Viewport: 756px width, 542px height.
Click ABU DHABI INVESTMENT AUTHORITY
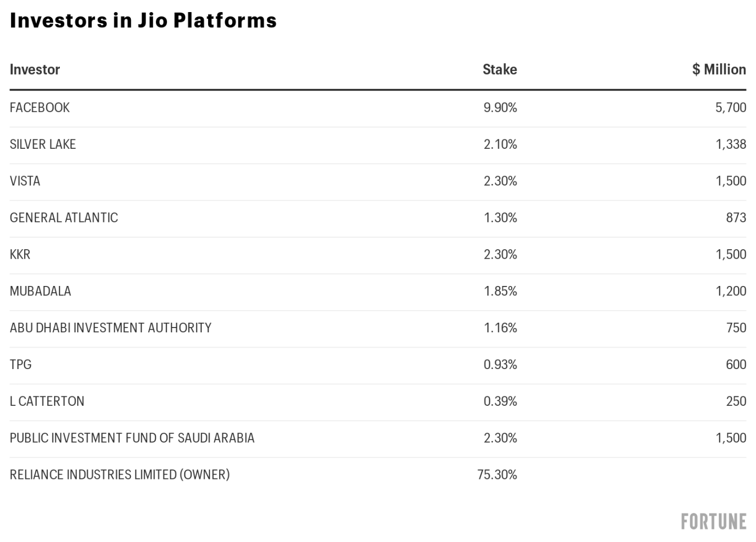[110, 328]
